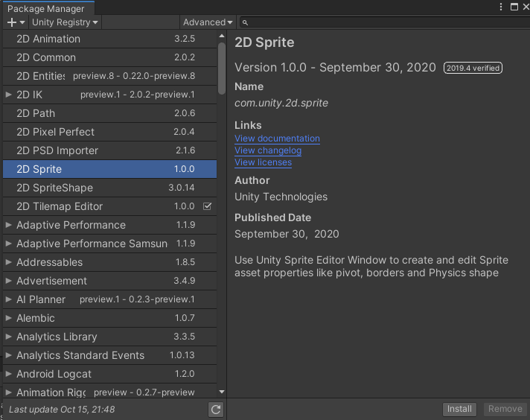This screenshot has height=420, width=530.
Task: Select the Addressables package
Action: point(110,262)
